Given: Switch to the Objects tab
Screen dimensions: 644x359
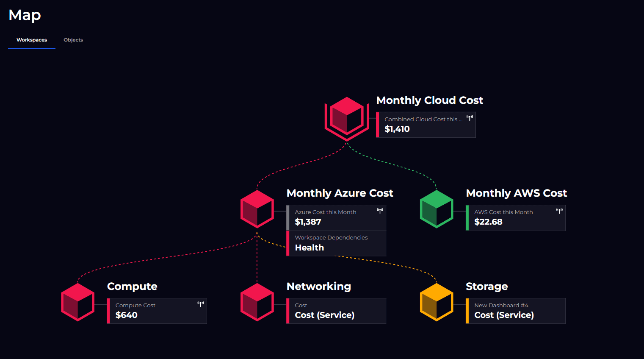Looking at the screenshot, I should click(73, 39).
